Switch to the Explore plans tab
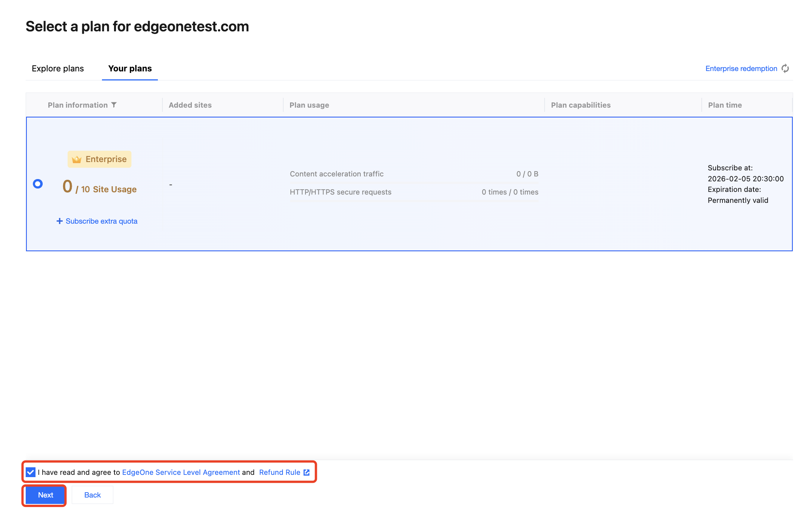Viewport: 812px width, 513px height. pyautogui.click(x=58, y=68)
